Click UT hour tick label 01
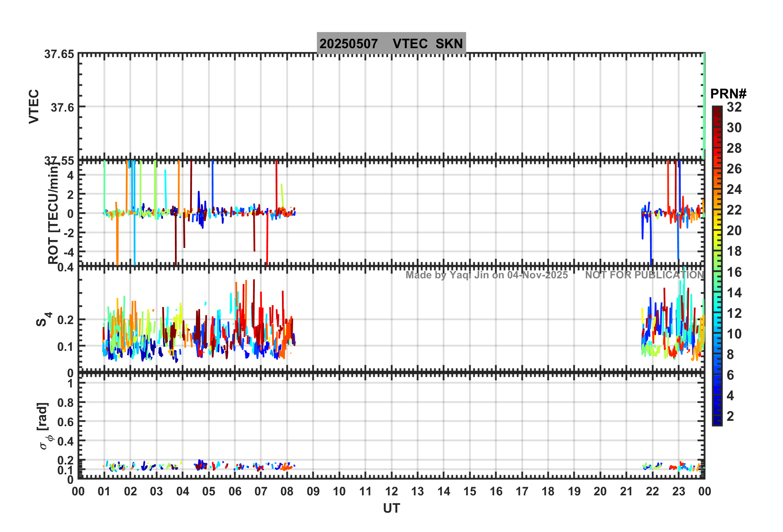783x532 pixels. pos(104,491)
